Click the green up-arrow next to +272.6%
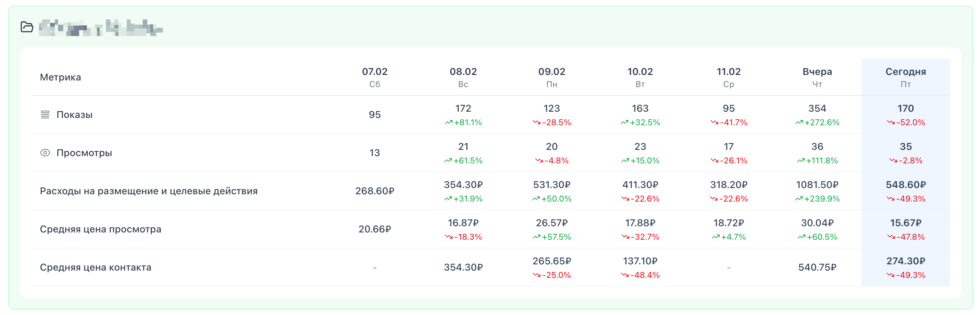The height and width of the screenshot is (315, 980). [799, 122]
